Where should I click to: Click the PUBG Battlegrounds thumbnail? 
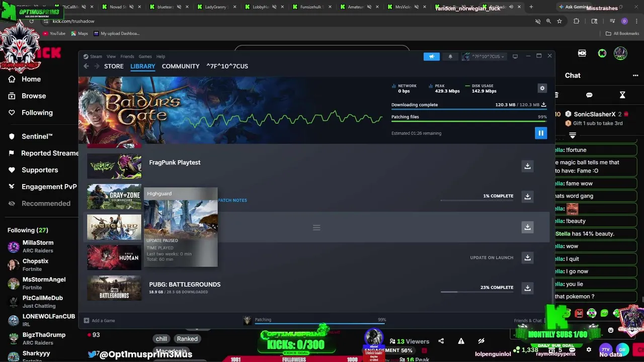pyautogui.click(x=114, y=288)
